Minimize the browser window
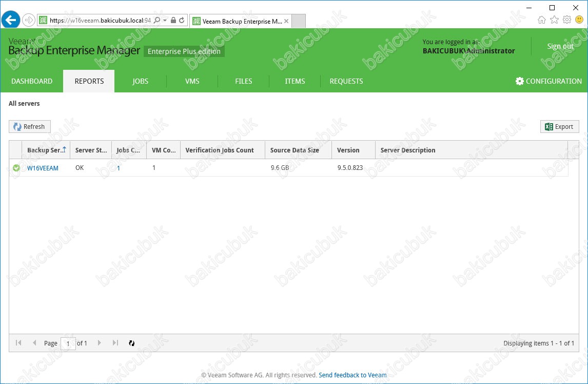 click(529, 8)
